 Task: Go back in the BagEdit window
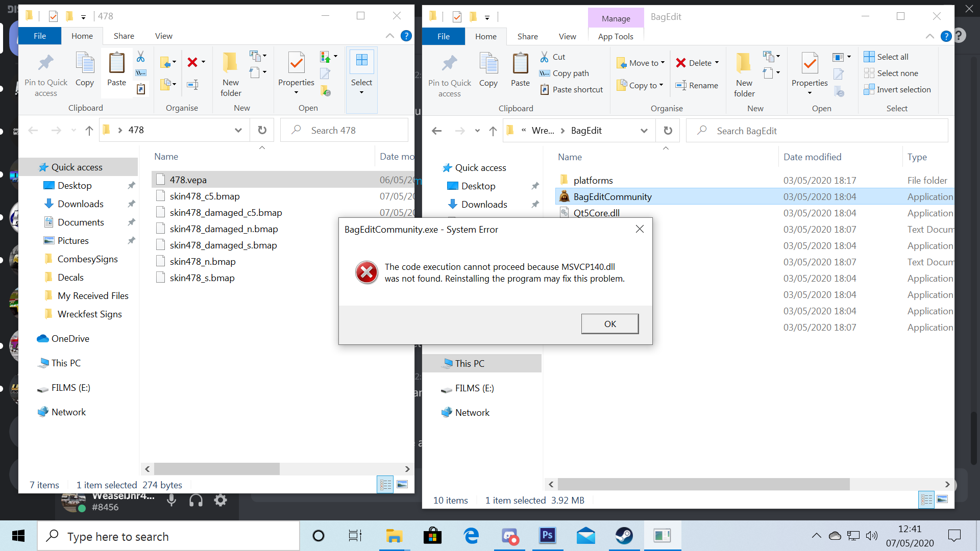437,131
